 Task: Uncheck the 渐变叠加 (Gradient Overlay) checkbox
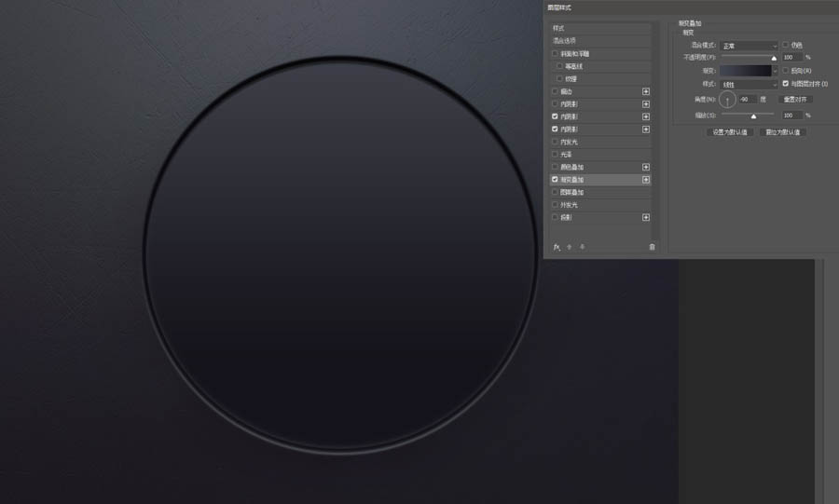tap(555, 180)
